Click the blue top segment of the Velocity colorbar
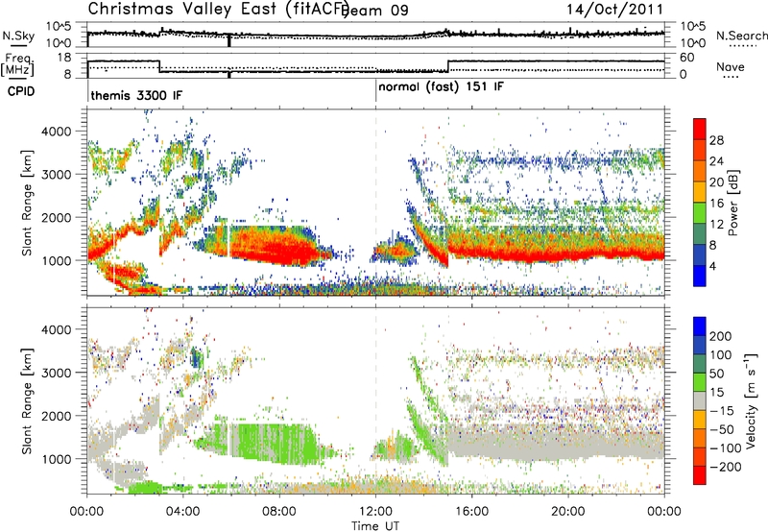768x532 pixels. point(700,326)
